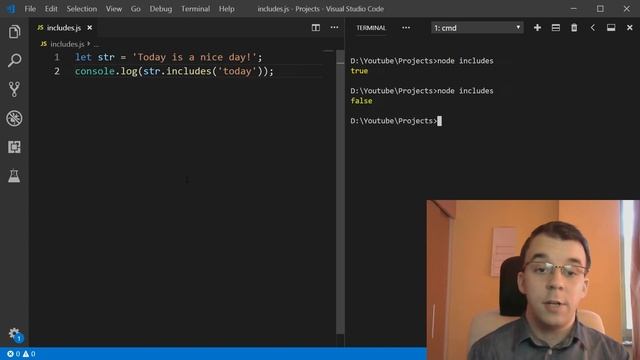The image size is (640, 360).
Task: Expand the breadcrumb ellipsis symbol
Action: [96, 44]
